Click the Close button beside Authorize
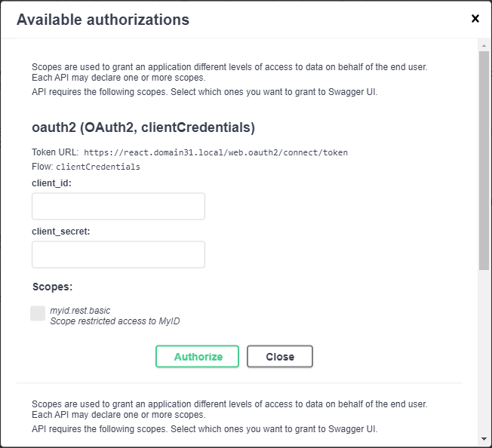The width and height of the screenshot is (492, 448). point(279,357)
